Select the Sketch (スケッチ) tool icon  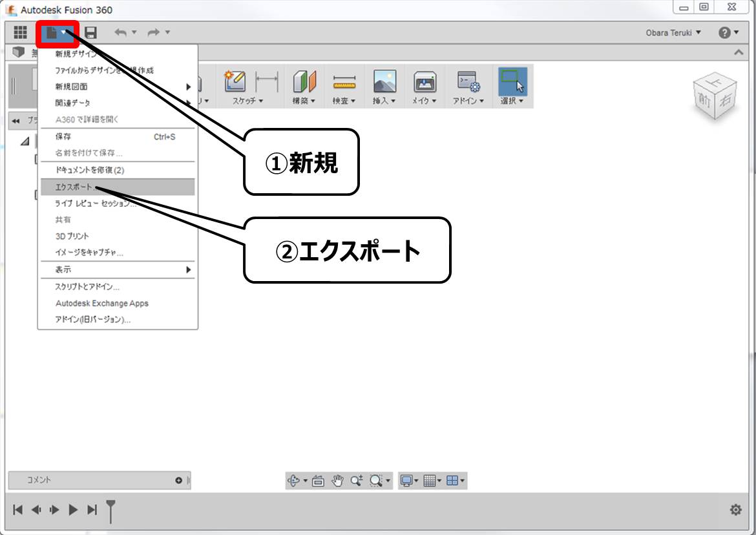235,81
